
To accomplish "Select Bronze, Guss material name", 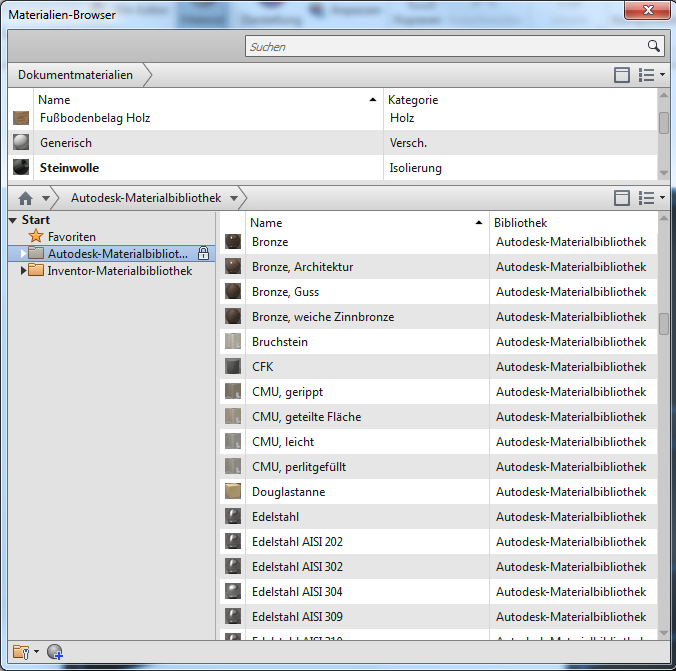I will (285, 292).
